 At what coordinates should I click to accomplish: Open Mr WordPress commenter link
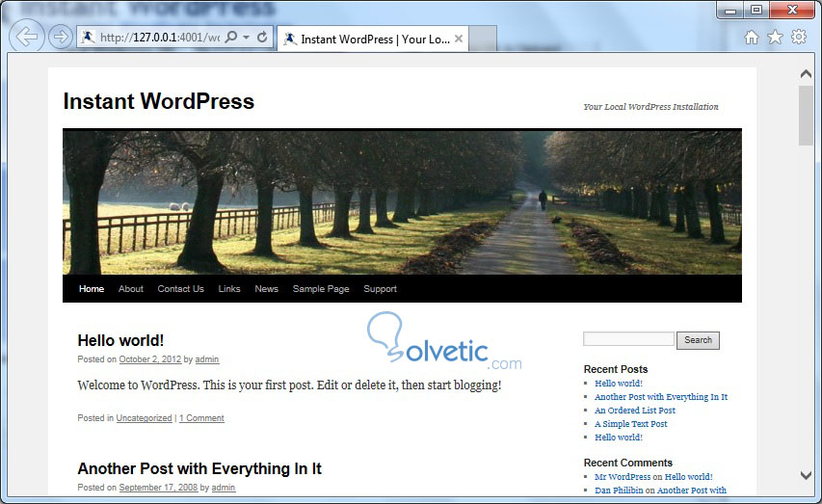[x=623, y=477]
